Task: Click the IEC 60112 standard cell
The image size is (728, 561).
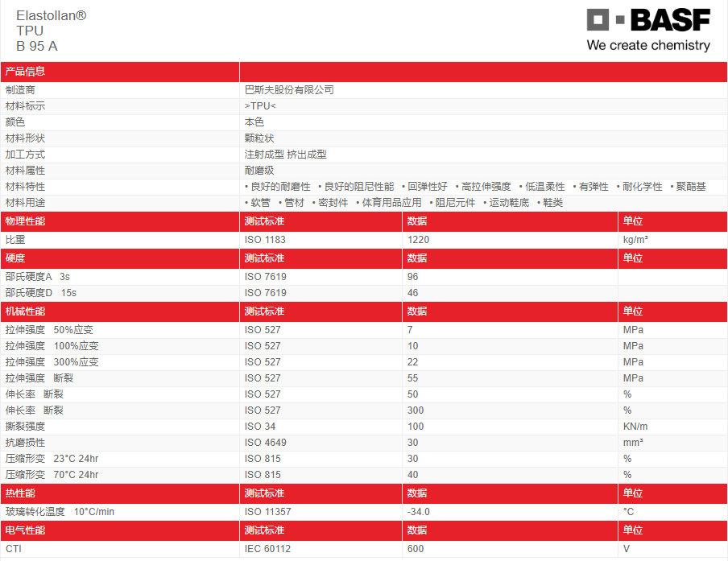Action: 267,549
